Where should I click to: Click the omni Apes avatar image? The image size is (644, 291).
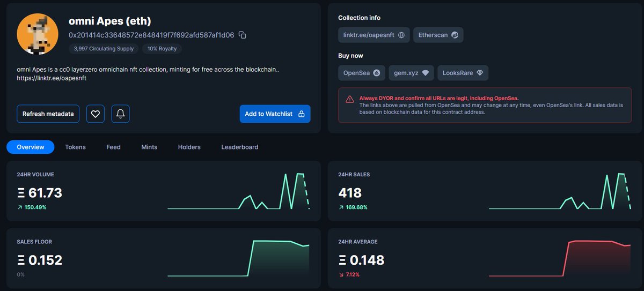tap(38, 34)
